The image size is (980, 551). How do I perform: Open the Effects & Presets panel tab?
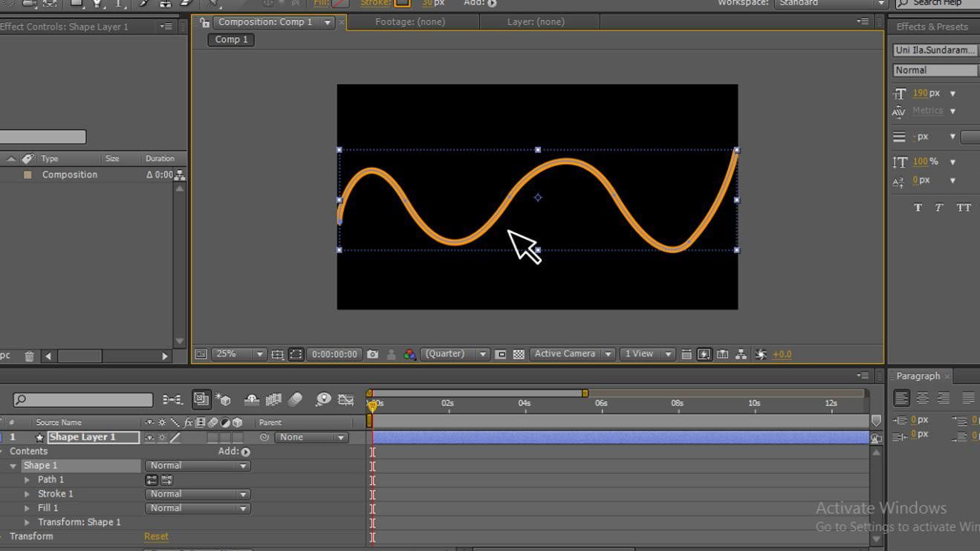coord(932,27)
